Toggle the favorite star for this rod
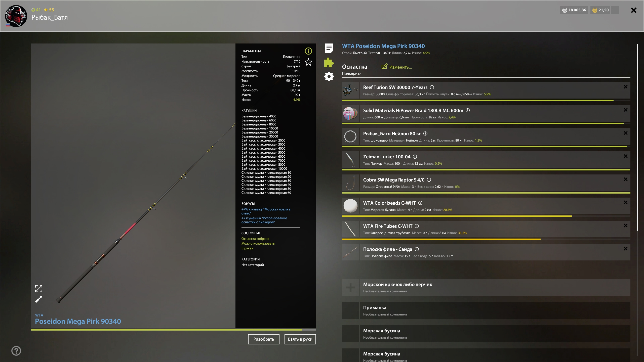 pyautogui.click(x=308, y=62)
